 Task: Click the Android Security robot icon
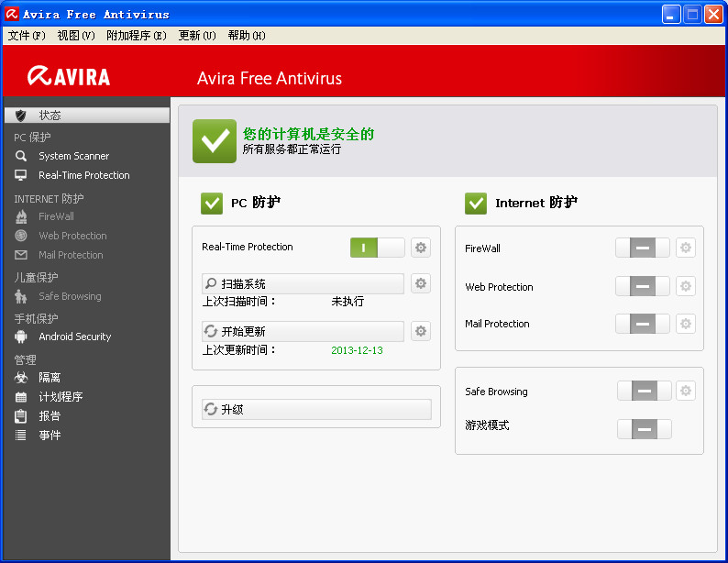pyautogui.click(x=21, y=337)
